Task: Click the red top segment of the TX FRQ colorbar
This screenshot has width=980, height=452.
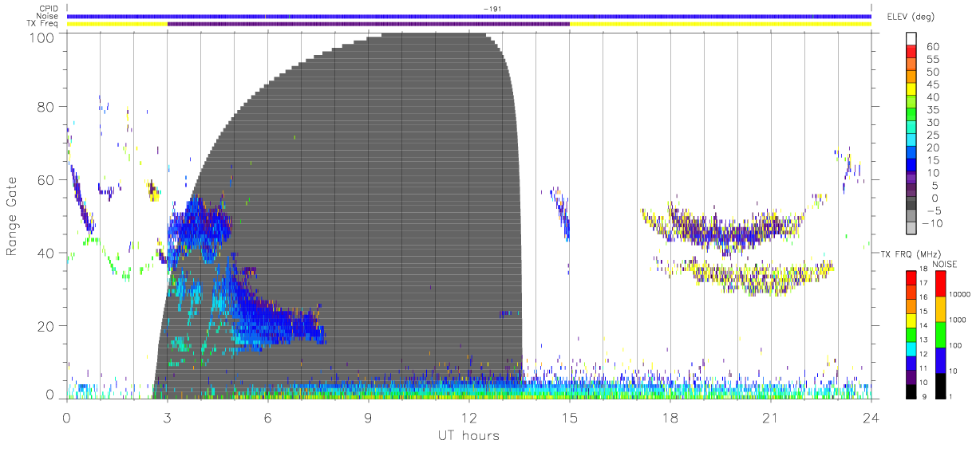Action: pyautogui.click(x=911, y=278)
